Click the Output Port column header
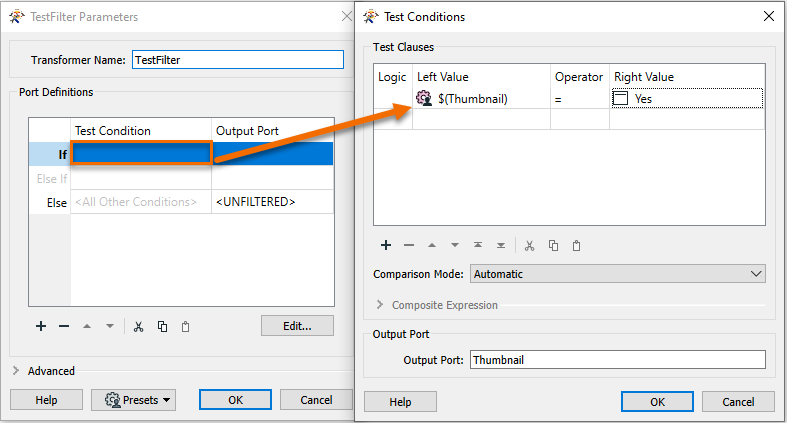 (273, 130)
